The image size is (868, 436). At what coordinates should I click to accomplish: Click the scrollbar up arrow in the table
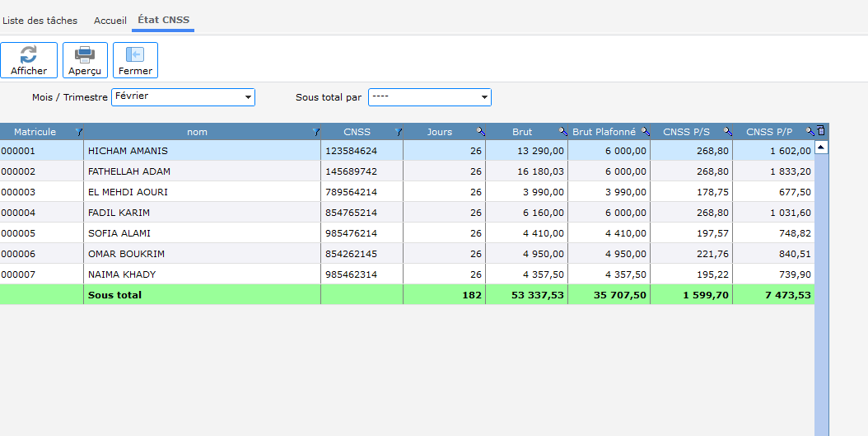(821, 148)
